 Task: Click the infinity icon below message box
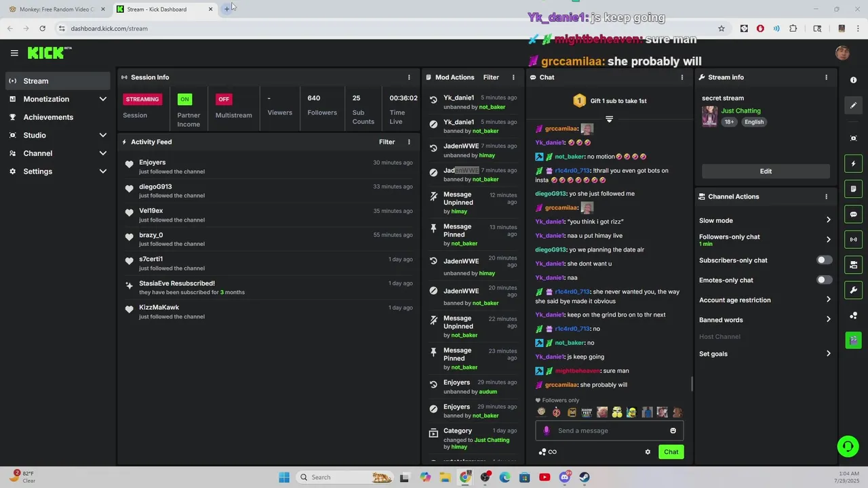552,452
